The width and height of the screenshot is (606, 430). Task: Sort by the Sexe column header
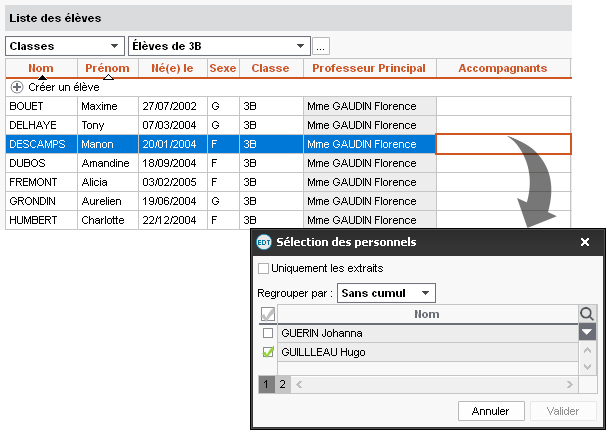point(223,68)
